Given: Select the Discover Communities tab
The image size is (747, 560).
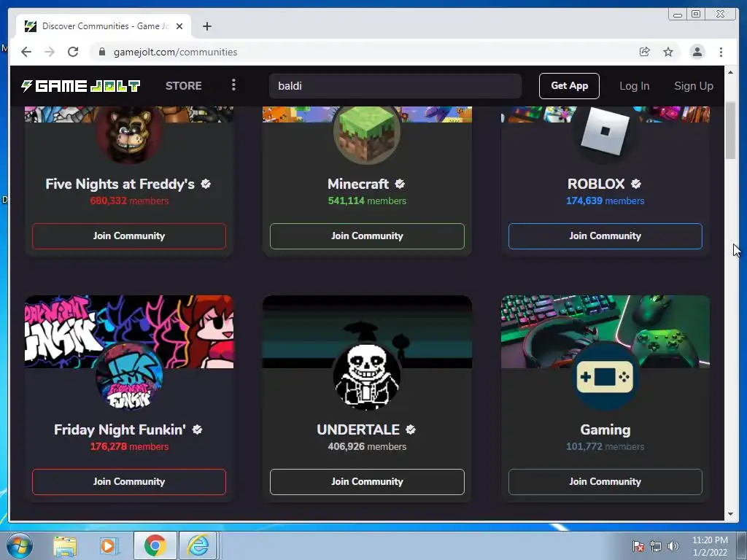Looking at the screenshot, I should 104,26.
